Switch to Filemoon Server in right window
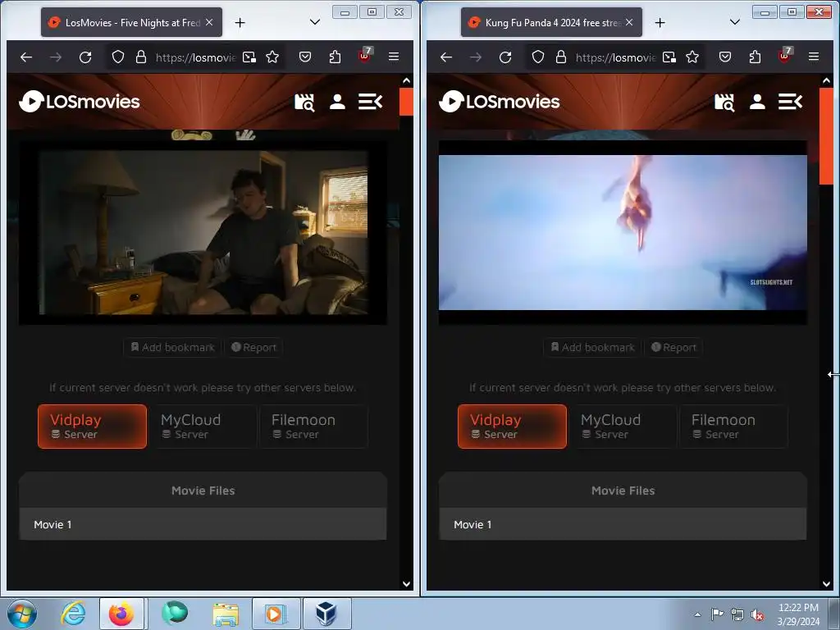The width and height of the screenshot is (840, 630). [734, 427]
